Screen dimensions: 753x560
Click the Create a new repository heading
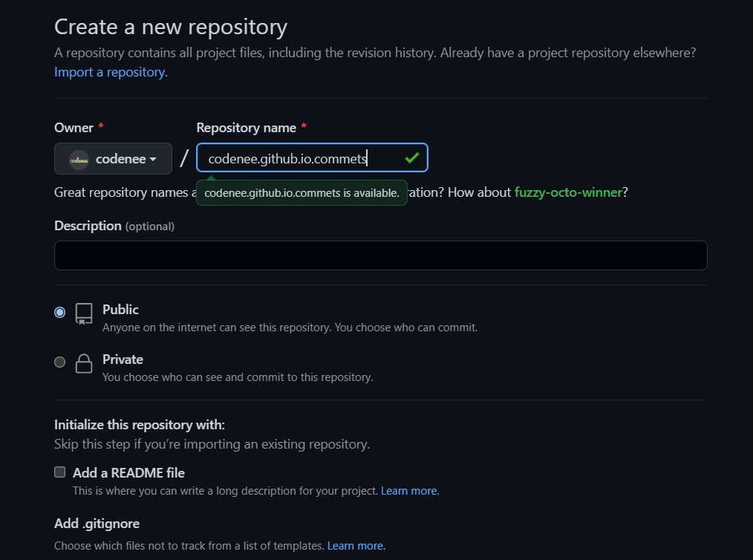[x=171, y=27]
